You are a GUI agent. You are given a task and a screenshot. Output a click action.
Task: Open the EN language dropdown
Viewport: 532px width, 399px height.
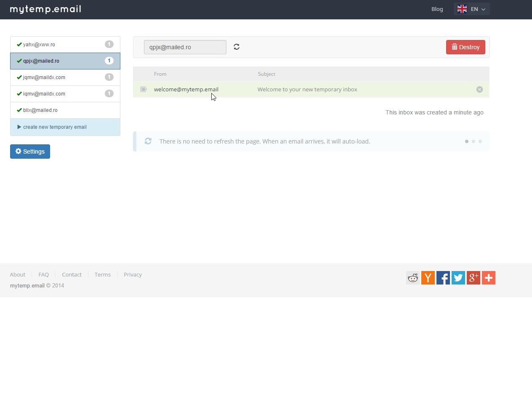472,9
